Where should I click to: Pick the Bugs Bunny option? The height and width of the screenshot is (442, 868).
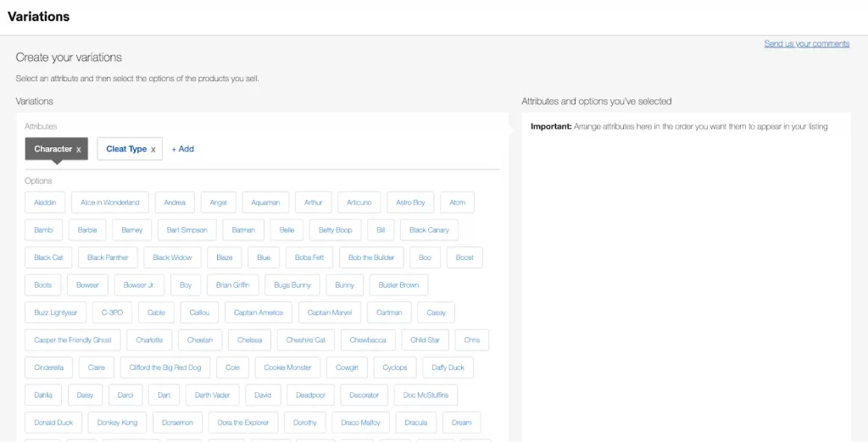(x=292, y=285)
